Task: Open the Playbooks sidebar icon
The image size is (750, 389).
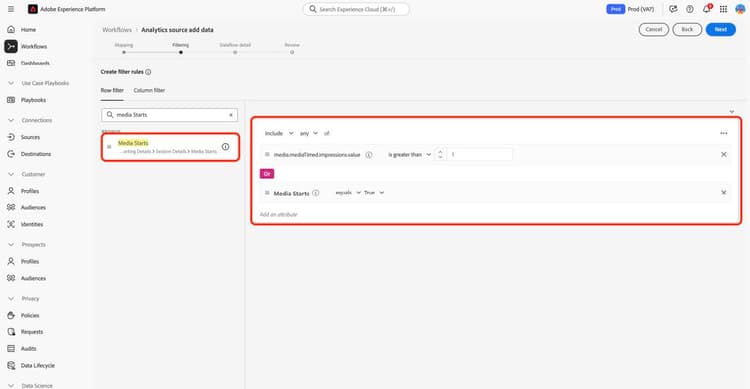Action: [x=11, y=100]
